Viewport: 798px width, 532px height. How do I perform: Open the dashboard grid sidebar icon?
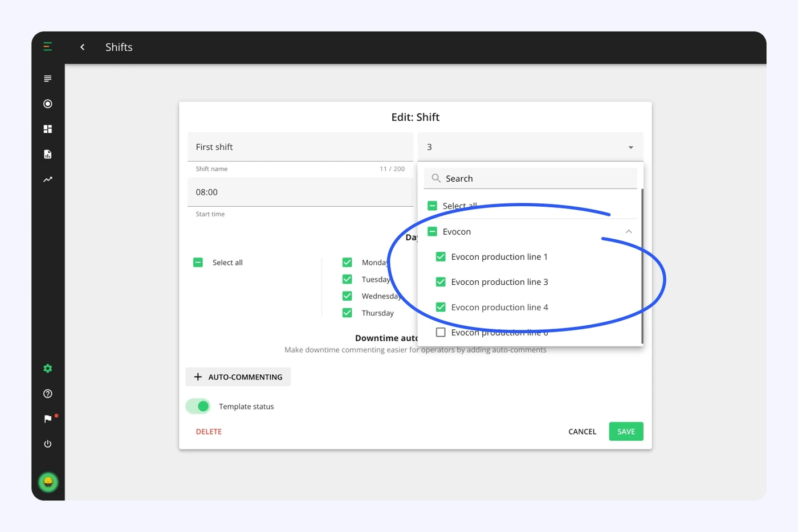coord(48,129)
